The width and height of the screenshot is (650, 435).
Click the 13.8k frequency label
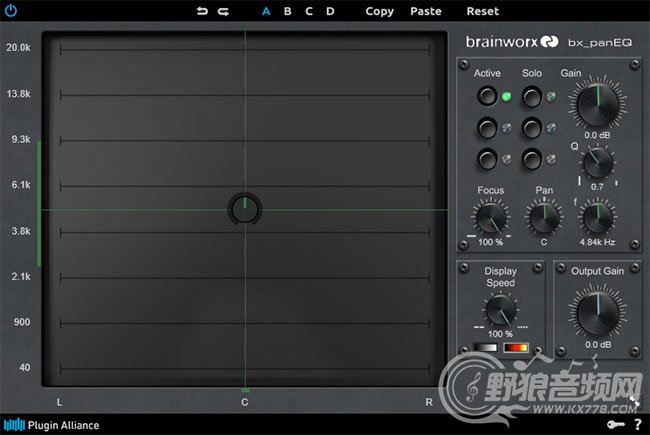18,94
